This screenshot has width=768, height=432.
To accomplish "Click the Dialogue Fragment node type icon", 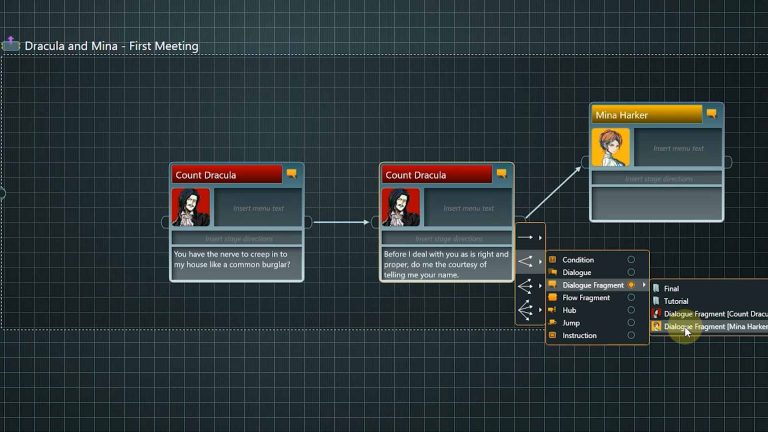I will coord(552,284).
